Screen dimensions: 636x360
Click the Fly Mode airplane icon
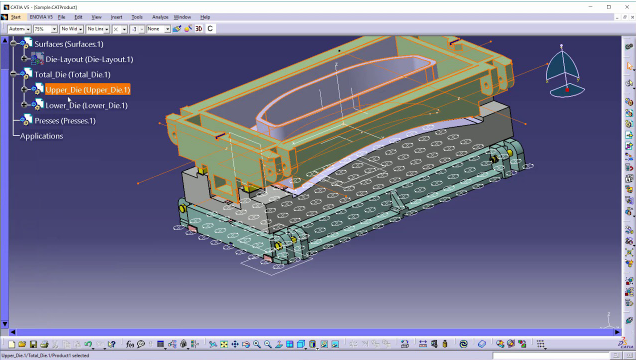213,344
